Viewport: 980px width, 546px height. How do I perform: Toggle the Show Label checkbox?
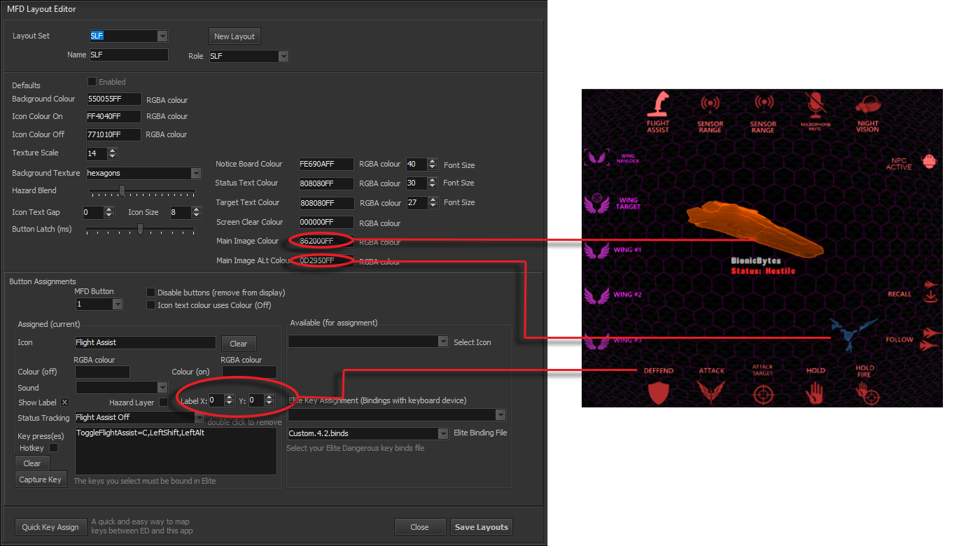click(x=64, y=402)
